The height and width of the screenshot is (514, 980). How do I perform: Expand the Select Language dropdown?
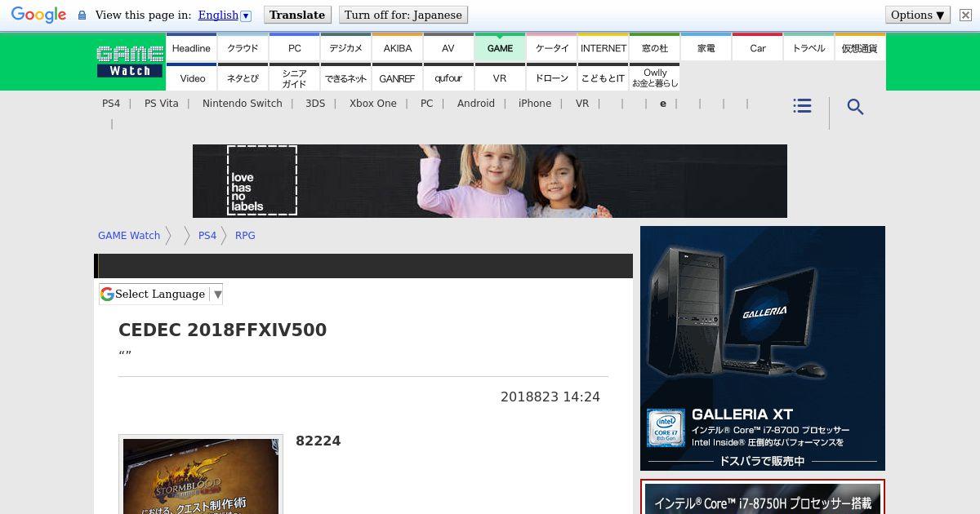[161, 294]
